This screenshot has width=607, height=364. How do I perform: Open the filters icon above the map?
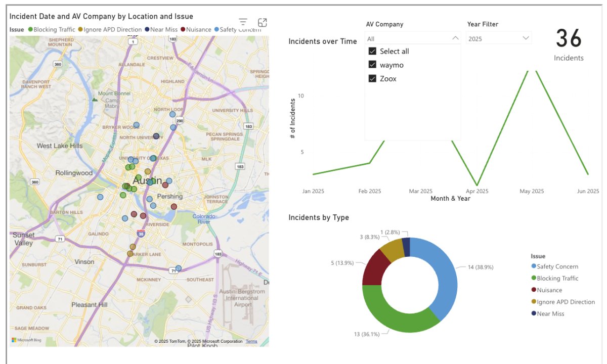pos(243,22)
